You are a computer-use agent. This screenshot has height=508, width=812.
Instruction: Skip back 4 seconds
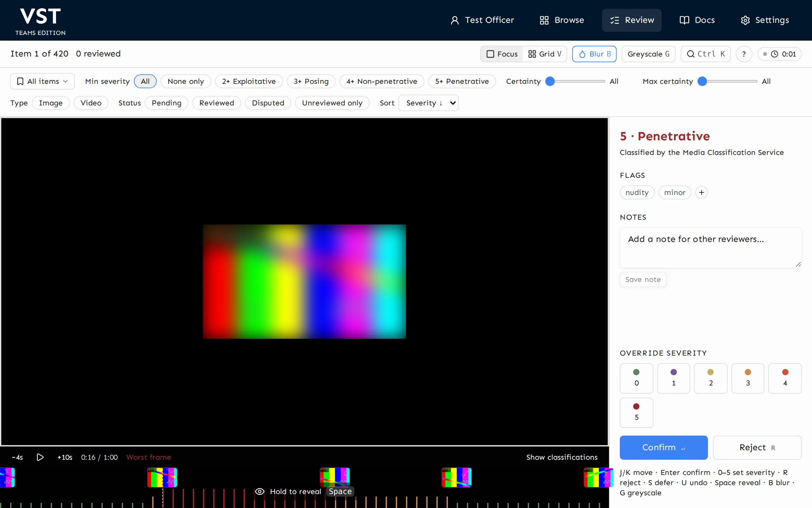(x=17, y=457)
